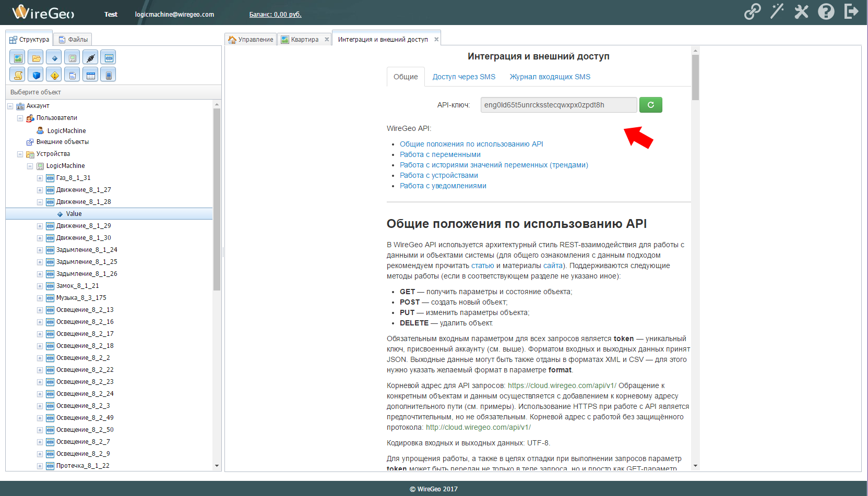Select the LogicMachine user item
Viewport: 868px width, 496px height.
click(66, 130)
